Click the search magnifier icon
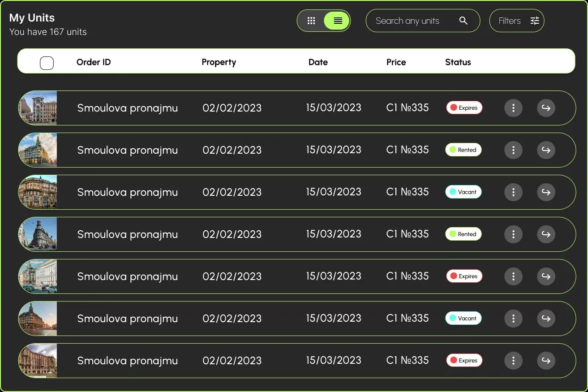Image resolution: width=588 pixels, height=392 pixels. pyautogui.click(x=464, y=21)
